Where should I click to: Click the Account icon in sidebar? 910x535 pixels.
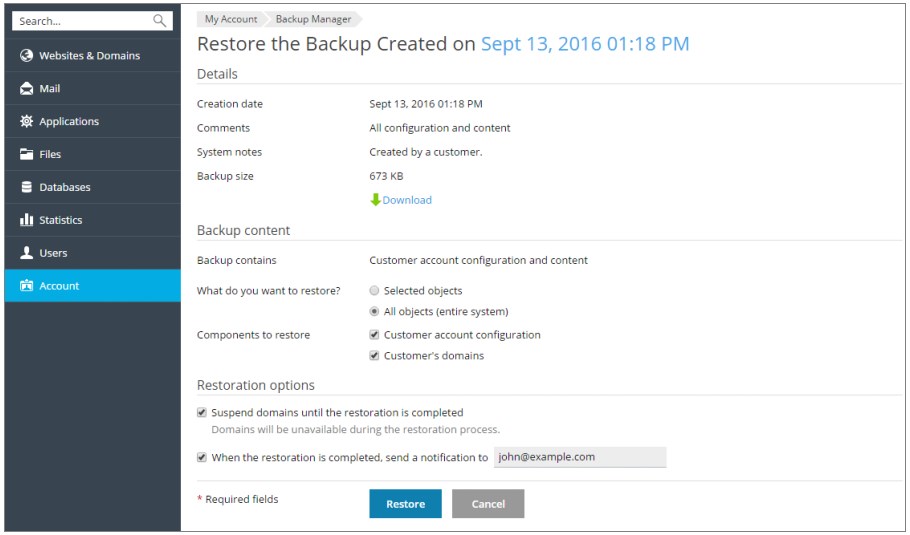pyautogui.click(x=26, y=285)
